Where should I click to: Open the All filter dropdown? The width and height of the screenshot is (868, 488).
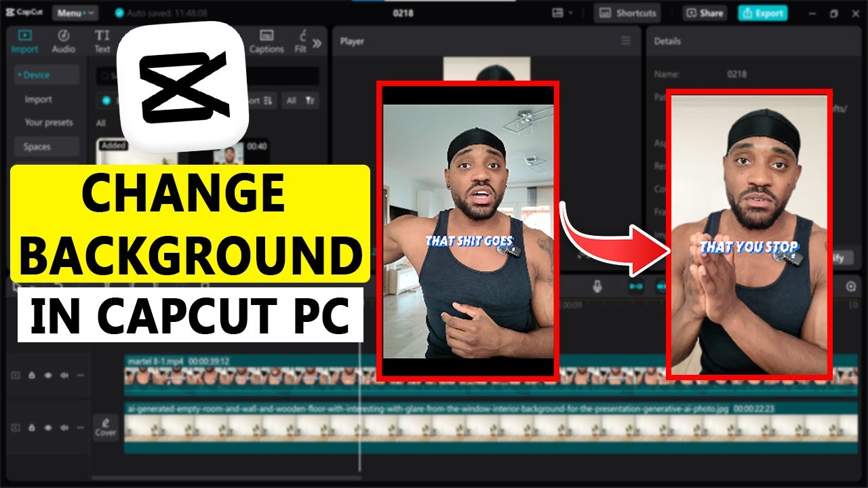(x=300, y=100)
